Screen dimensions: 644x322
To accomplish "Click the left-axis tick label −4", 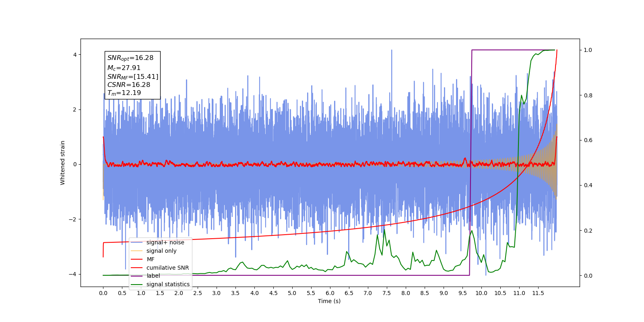I will pyautogui.click(x=72, y=274).
